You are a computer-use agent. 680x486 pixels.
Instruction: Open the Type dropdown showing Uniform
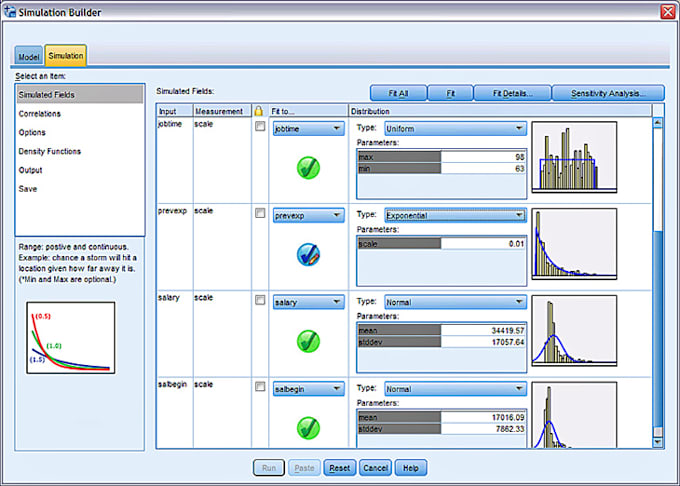tap(454, 128)
